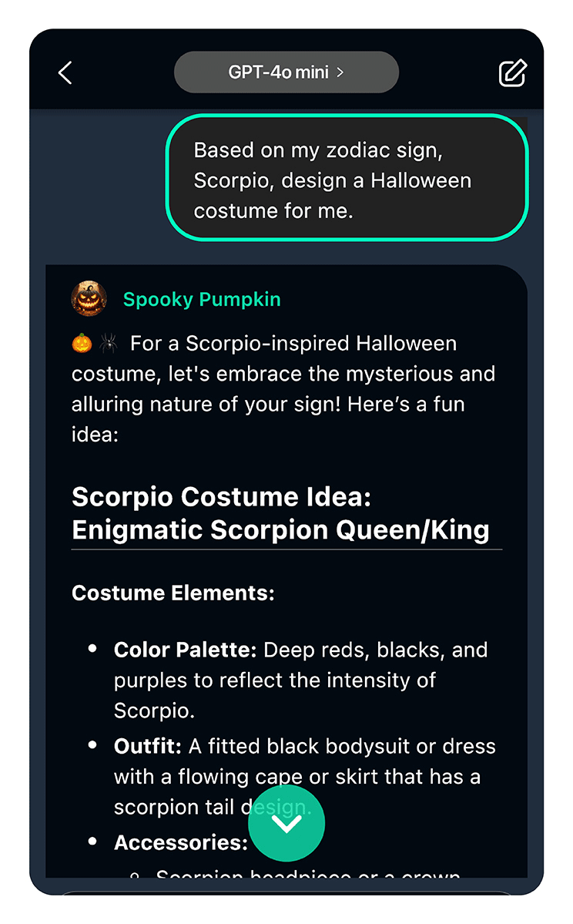Select the user's Scorpio question bubble
This screenshot has height=924, width=573.
(345, 179)
